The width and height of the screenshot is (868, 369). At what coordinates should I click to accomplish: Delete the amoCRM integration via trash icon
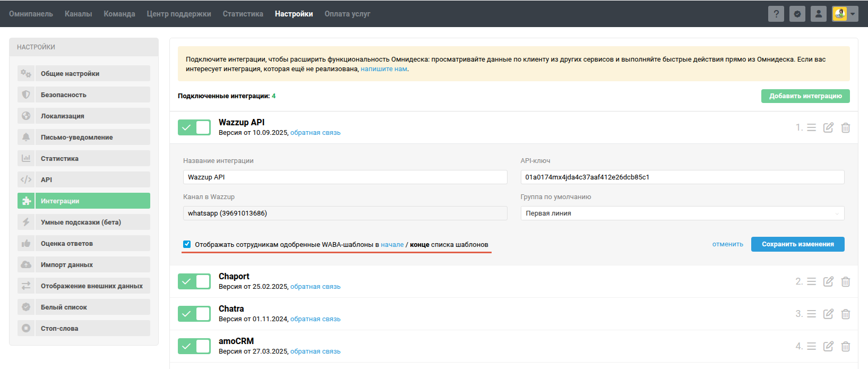(846, 346)
